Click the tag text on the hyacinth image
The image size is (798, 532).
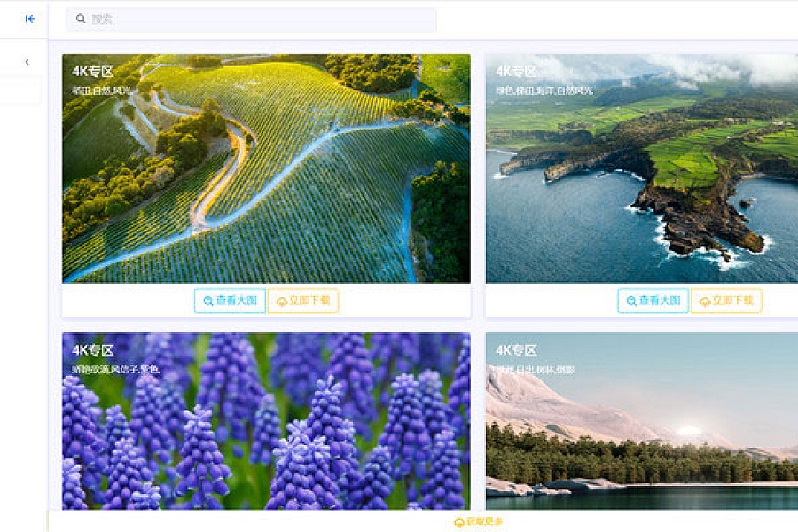(x=115, y=370)
